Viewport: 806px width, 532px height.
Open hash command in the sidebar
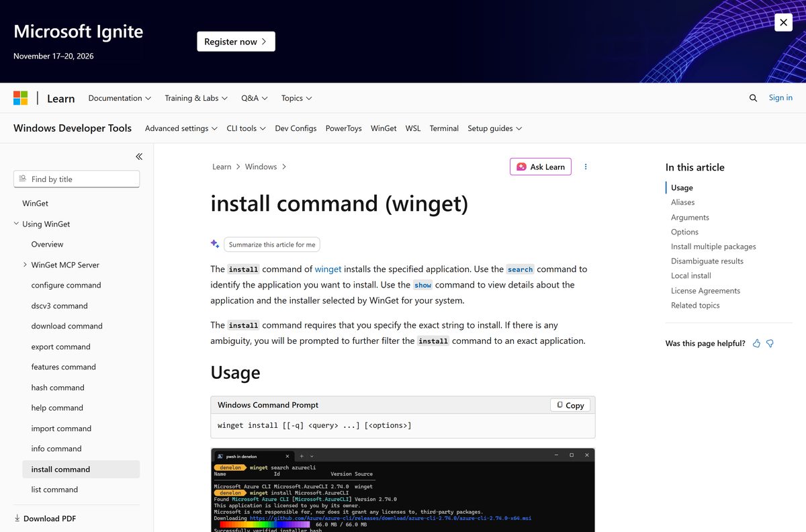tap(58, 388)
